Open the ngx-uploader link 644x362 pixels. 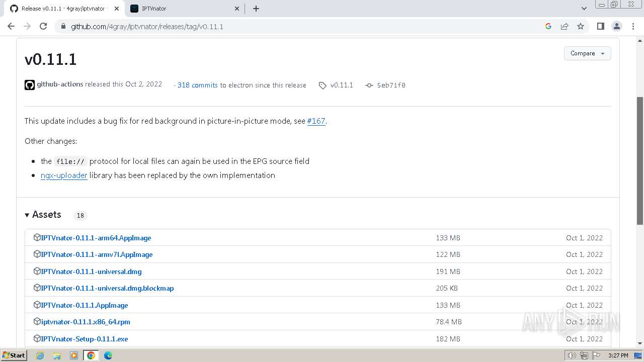click(64, 175)
